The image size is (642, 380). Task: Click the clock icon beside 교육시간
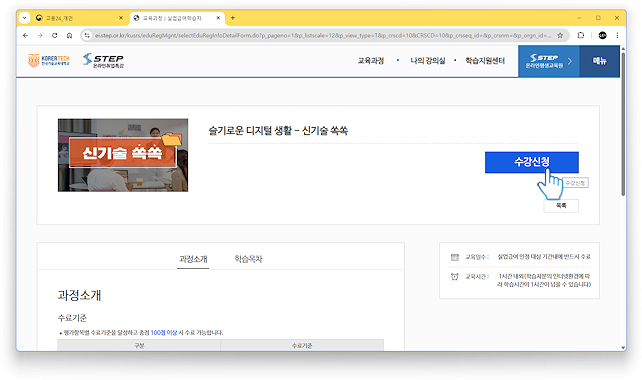[454, 277]
